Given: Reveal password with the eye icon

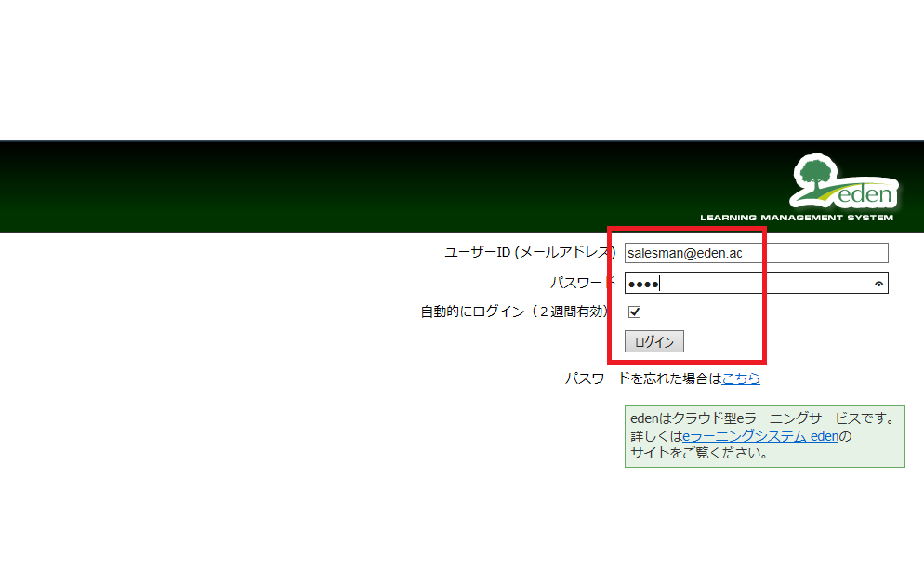Looking at the screenshot, I should (878, 284).
